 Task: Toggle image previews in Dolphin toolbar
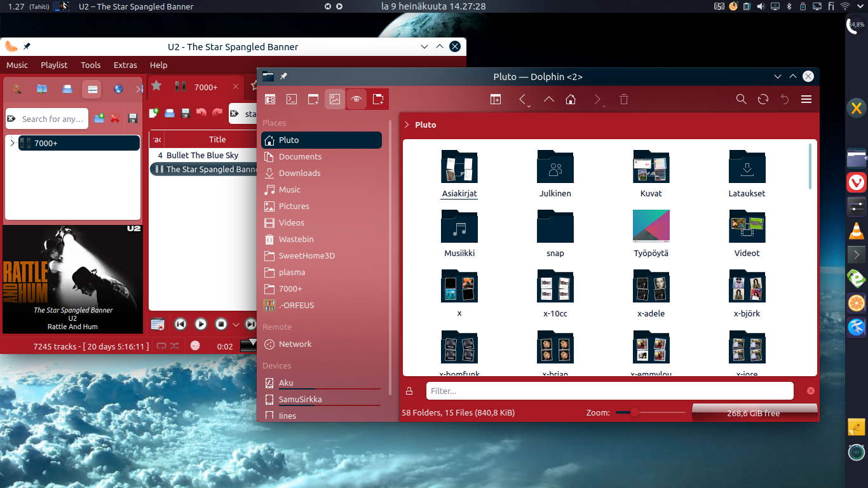(x=335, y=99)
